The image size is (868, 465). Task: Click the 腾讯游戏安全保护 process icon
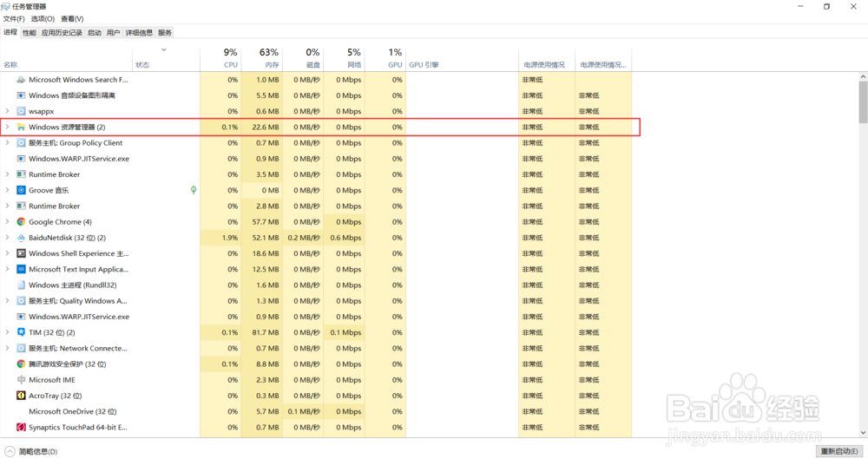21,363
